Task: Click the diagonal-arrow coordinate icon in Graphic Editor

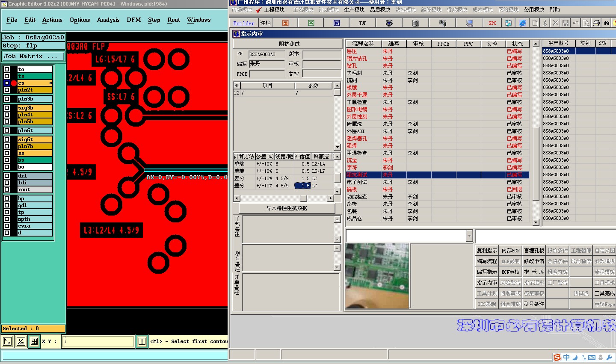Action: click(x=7, y=341)
